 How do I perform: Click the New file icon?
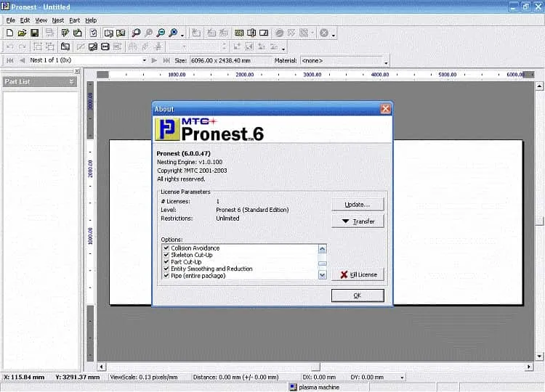click(9, 33)
